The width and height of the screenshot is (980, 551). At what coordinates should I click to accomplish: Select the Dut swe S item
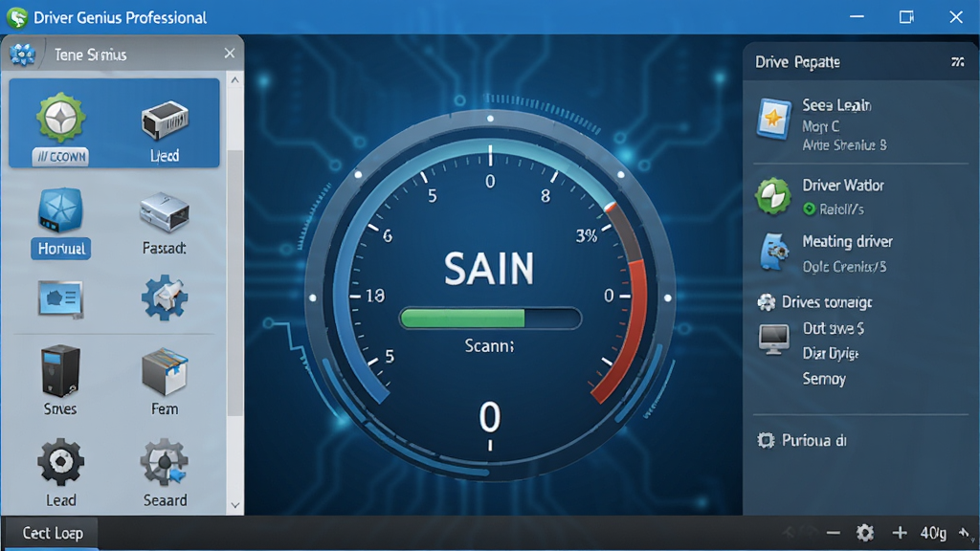pyautogui.click(x=834, y=329)
